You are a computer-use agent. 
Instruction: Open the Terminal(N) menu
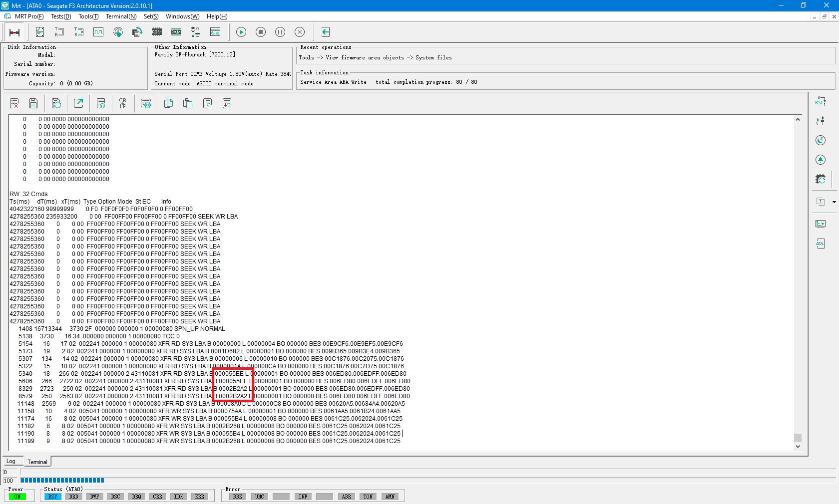[x=121, y=16]
